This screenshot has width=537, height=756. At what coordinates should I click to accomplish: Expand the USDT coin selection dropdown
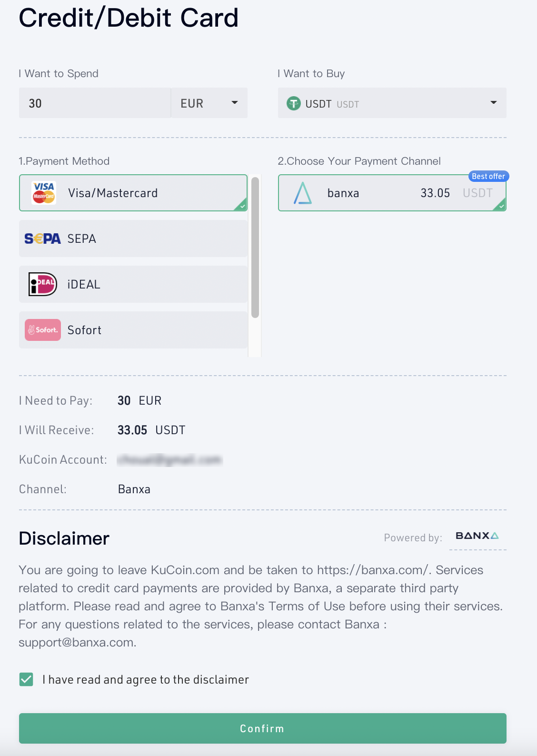point(392,103)
